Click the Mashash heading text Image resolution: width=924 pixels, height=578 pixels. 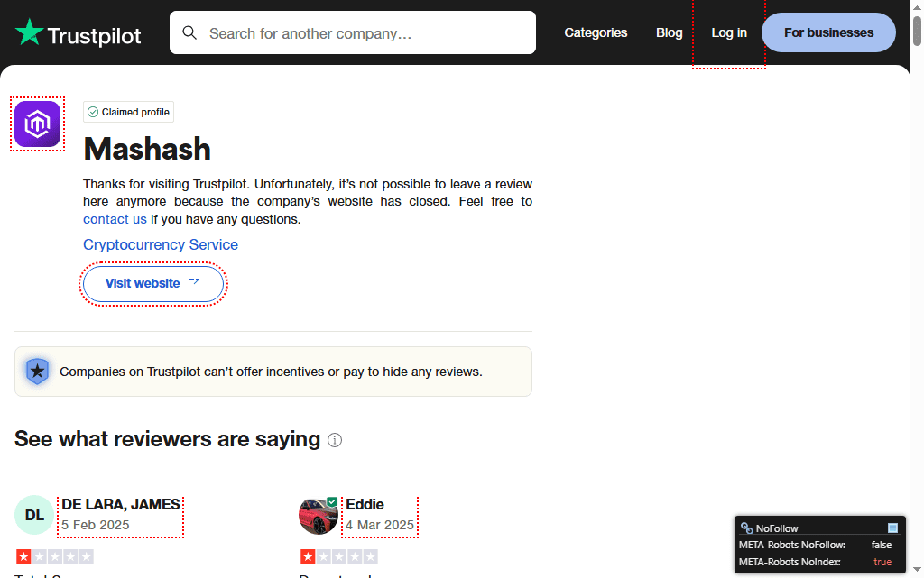(147, 149)
